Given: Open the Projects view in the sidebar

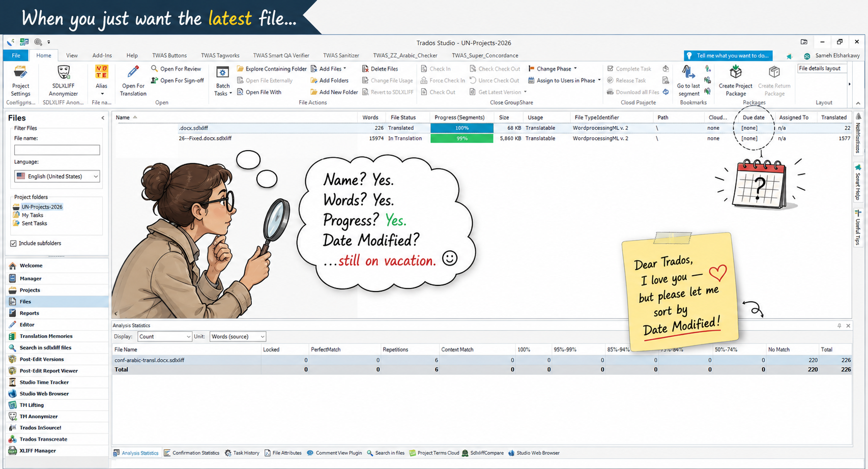Looking at the screenshot, I should pyautogui.click(x=57, y=290).
